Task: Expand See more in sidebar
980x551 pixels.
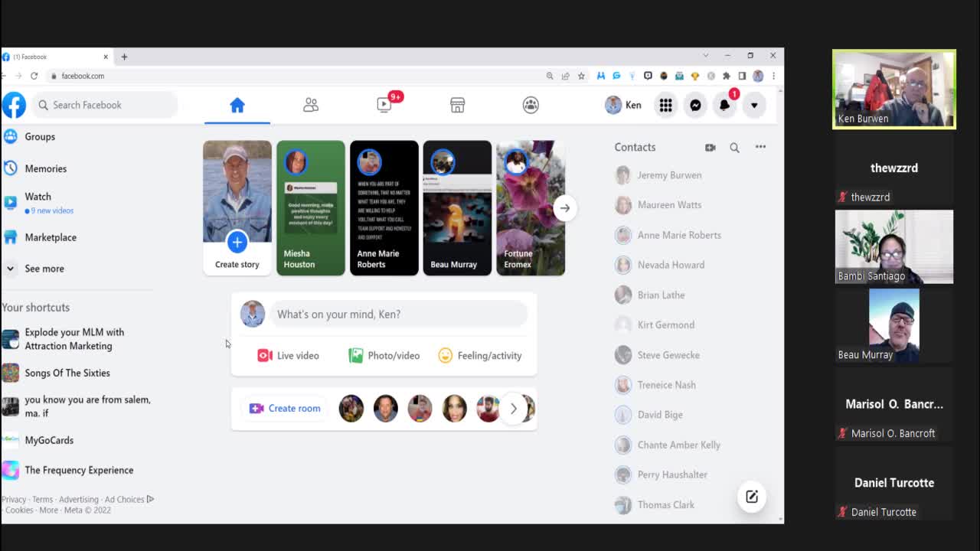Action: point(34,269)
